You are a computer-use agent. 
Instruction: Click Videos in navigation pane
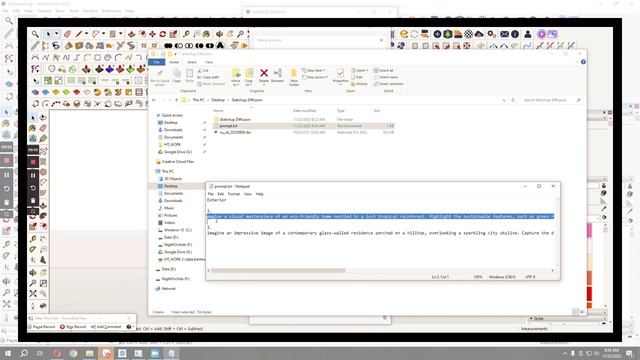(x=169, y=223)
